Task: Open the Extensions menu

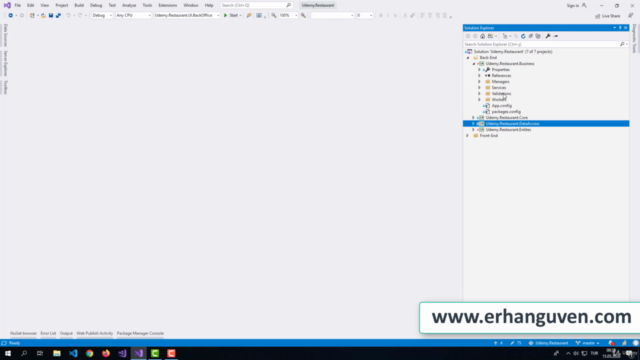Action: 167,5
